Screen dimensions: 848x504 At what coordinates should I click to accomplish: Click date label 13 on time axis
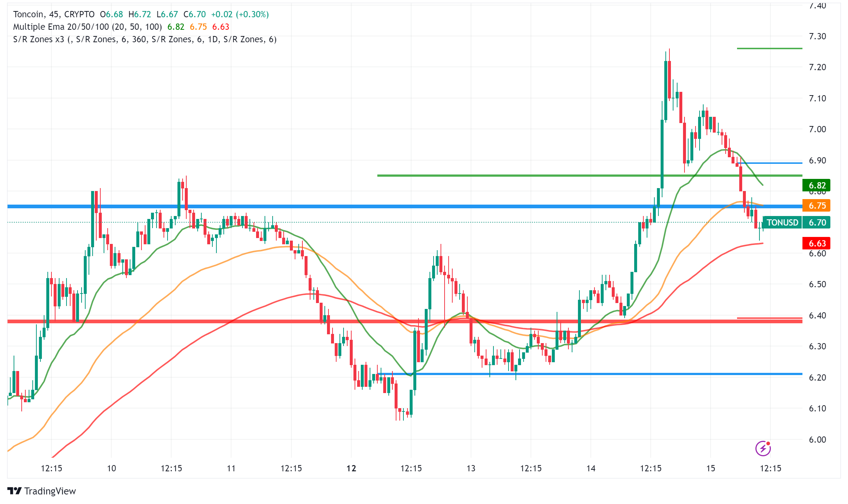pos(471,468)
